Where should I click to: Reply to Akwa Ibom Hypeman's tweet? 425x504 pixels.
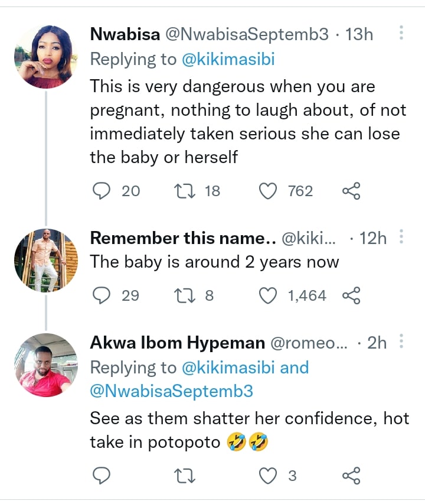102,476
